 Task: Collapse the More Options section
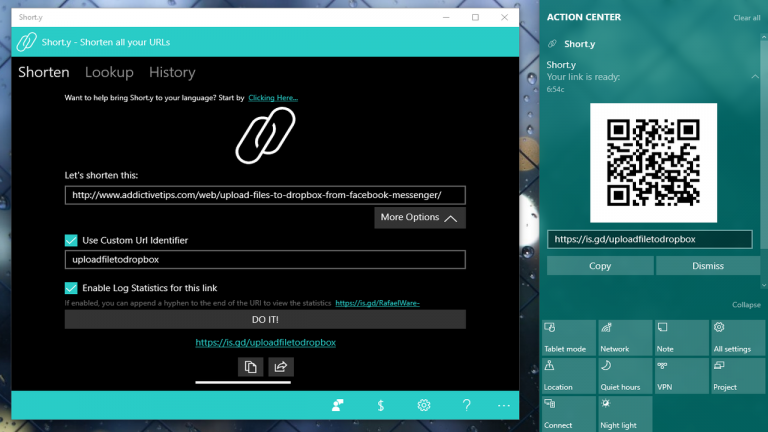[420, 217]
